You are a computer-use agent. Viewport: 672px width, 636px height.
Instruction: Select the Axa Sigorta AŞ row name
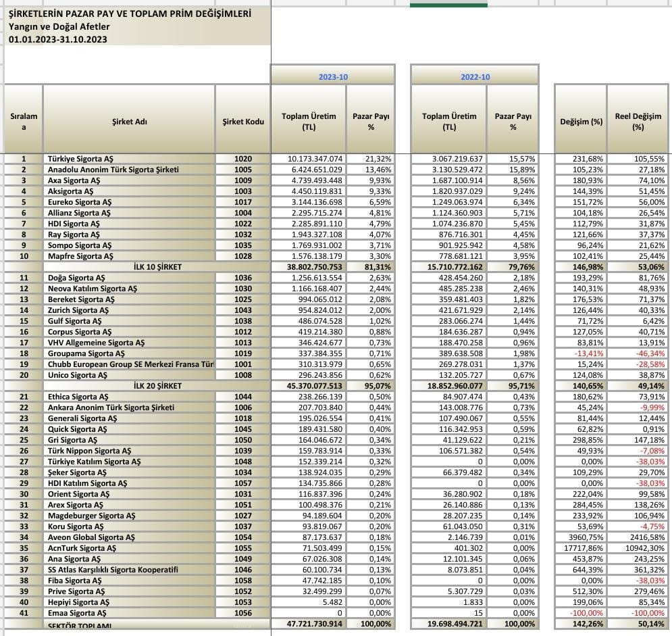(x=129, y=180)
